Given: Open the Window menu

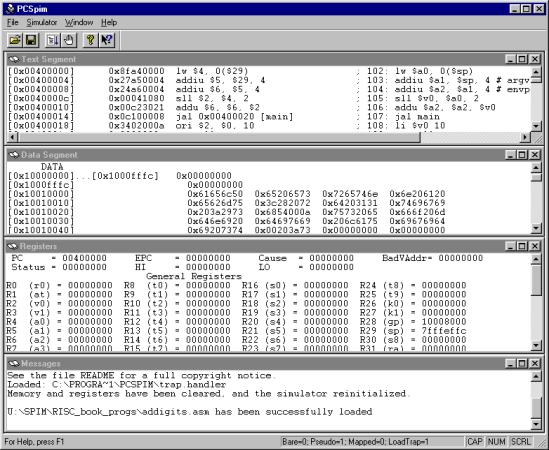Looking at the screenshot, I should tap(79, 23).
